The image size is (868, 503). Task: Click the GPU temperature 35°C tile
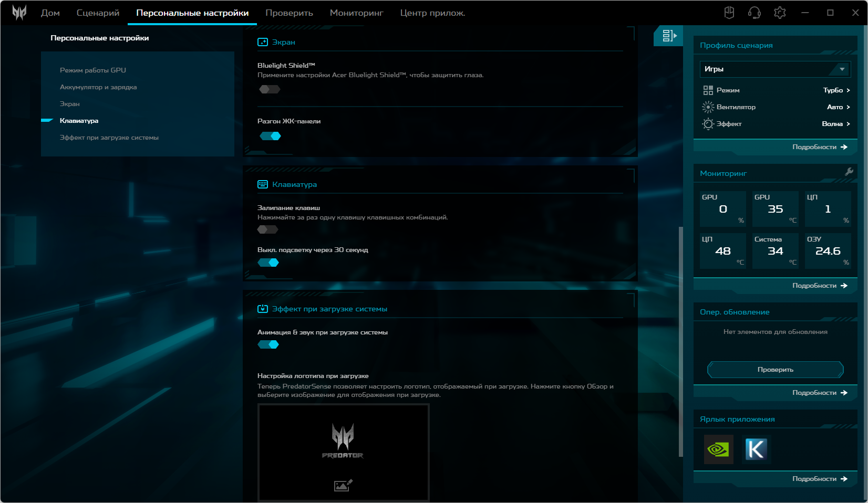776,209
